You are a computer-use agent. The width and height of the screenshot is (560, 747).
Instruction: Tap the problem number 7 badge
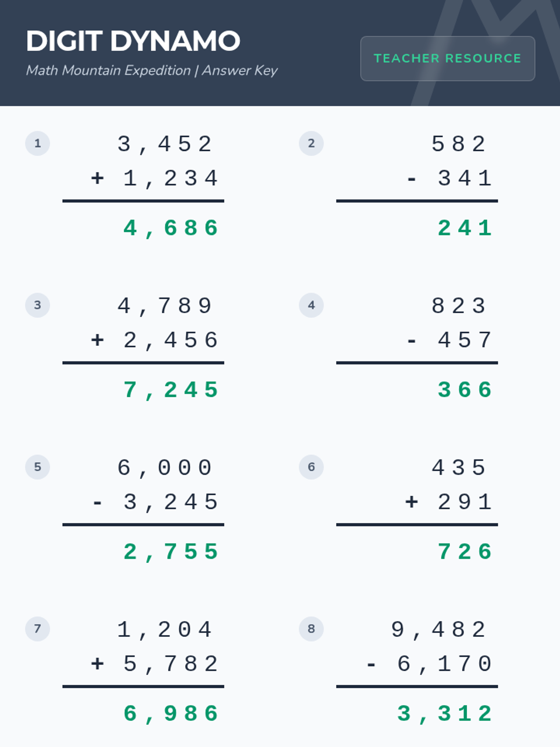coord(37,629)
